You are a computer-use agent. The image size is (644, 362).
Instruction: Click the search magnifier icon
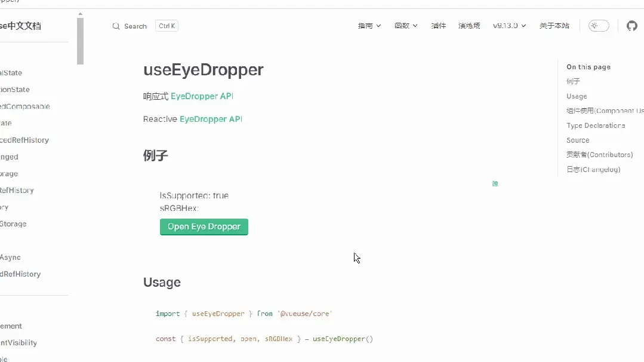coord(116,26)
